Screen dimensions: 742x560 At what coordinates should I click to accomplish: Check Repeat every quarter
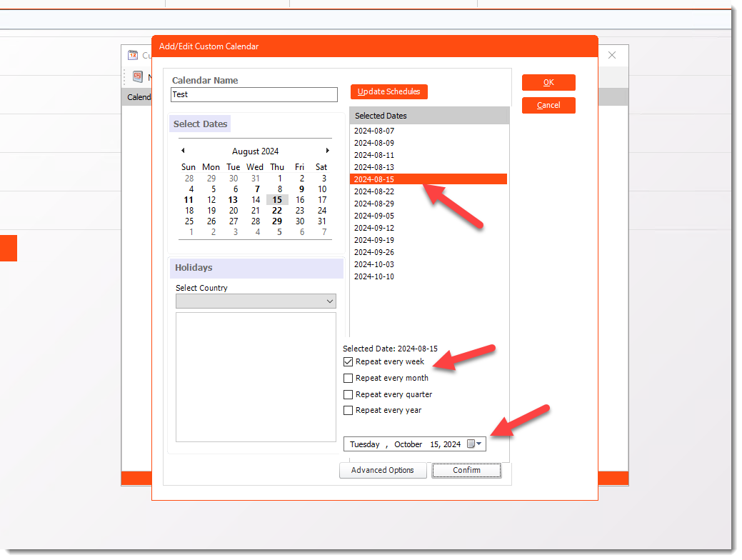(348, 394)
